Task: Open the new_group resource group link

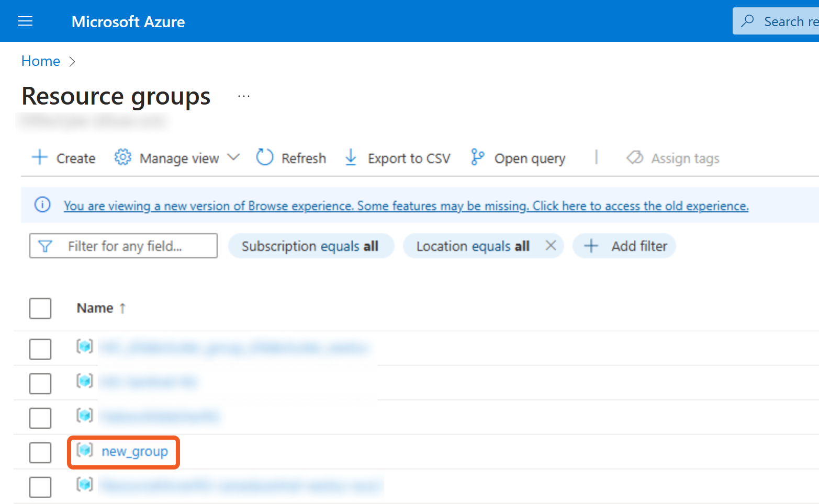Action: tap(134, 452)
